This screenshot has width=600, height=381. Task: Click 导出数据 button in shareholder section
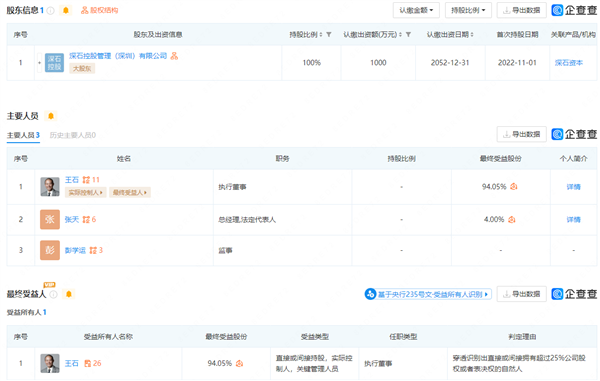point(521,10)
